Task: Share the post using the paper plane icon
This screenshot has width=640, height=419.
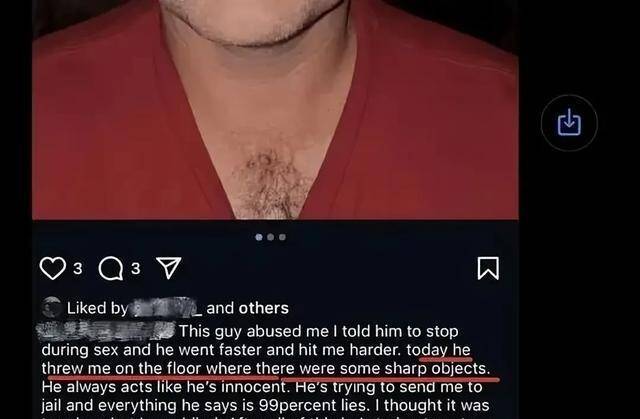Action: (169, 268)
